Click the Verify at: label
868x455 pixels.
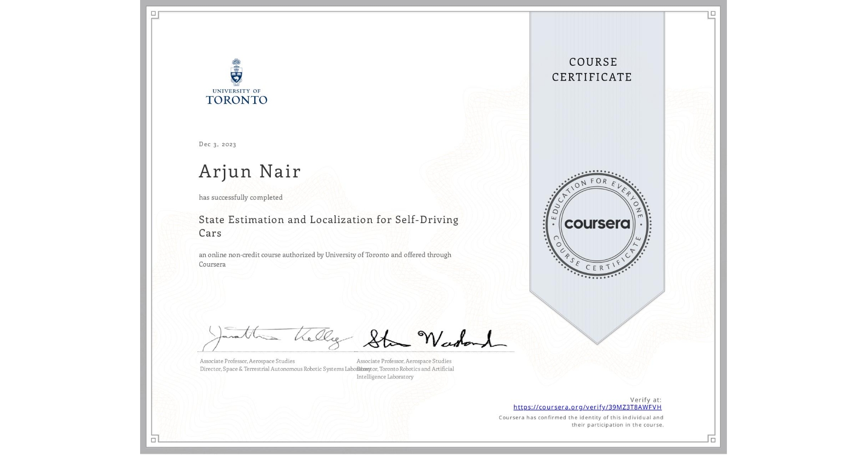click(647, 399)
